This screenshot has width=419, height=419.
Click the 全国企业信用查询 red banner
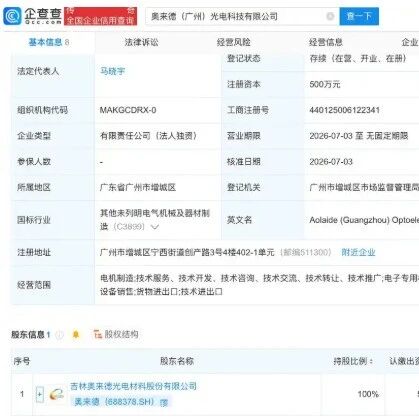(x=101, y=16)
